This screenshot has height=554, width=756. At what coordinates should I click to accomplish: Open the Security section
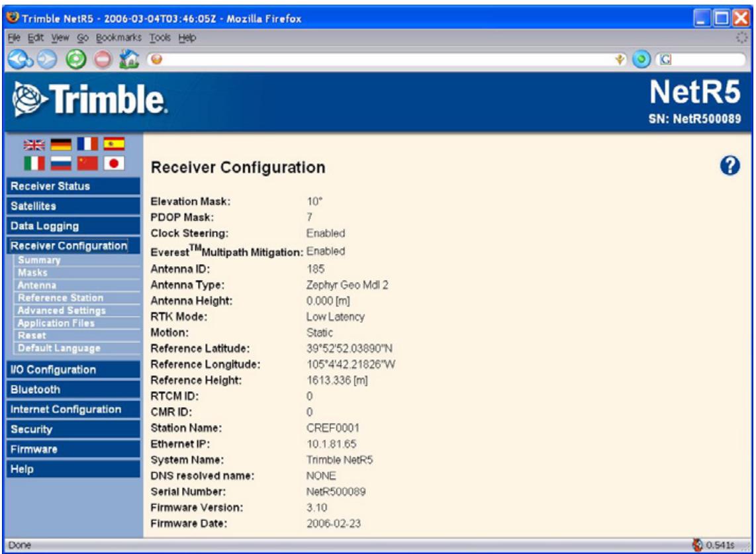[x=73, y=429]
